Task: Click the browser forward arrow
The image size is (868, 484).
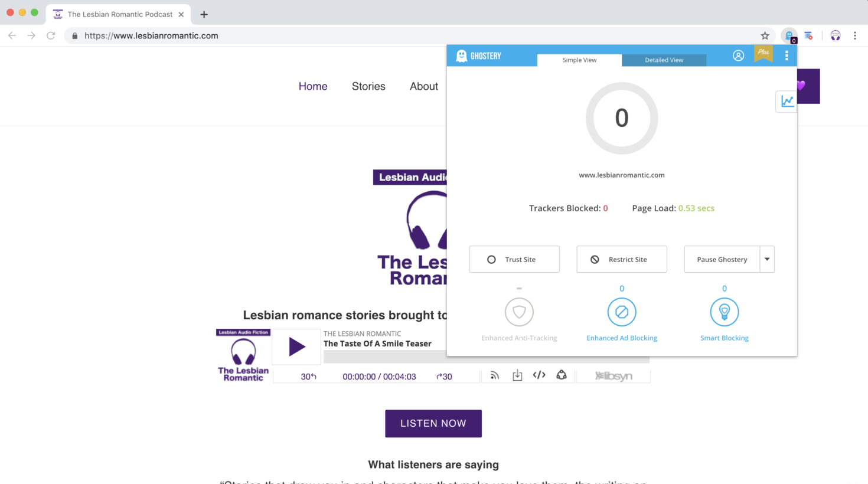Action: [31, 36]
